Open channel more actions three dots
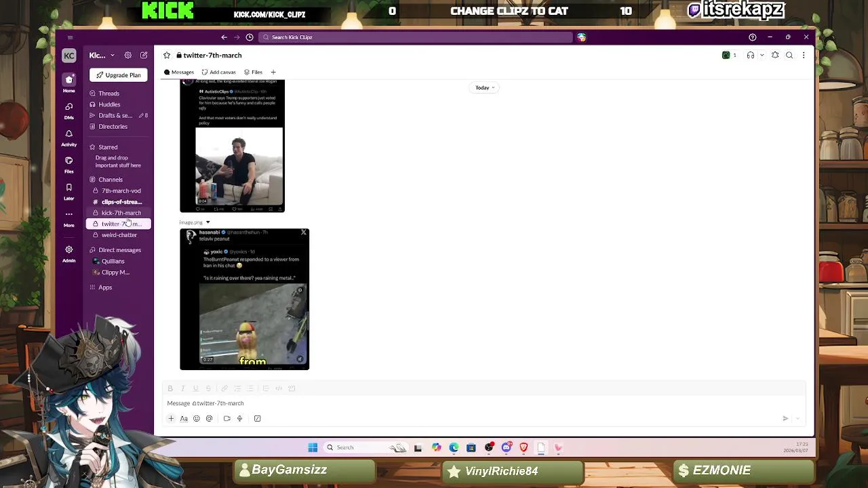The image size is (868, 488). (804, 56)
